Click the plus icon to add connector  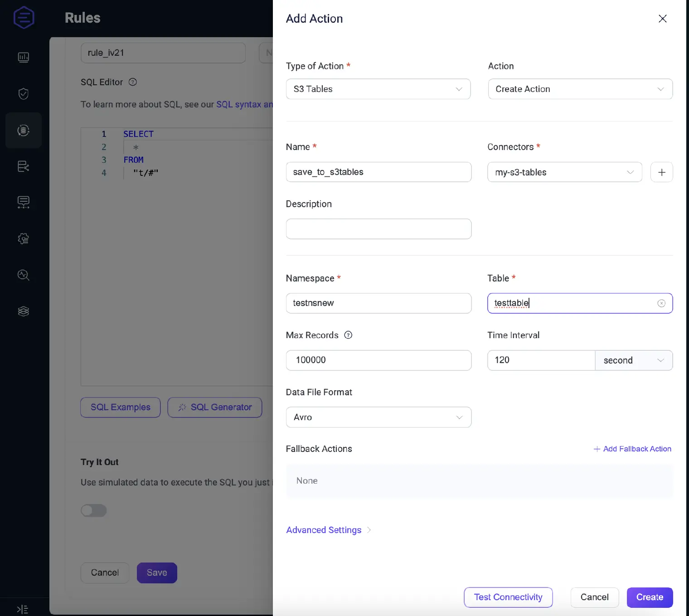661,172
